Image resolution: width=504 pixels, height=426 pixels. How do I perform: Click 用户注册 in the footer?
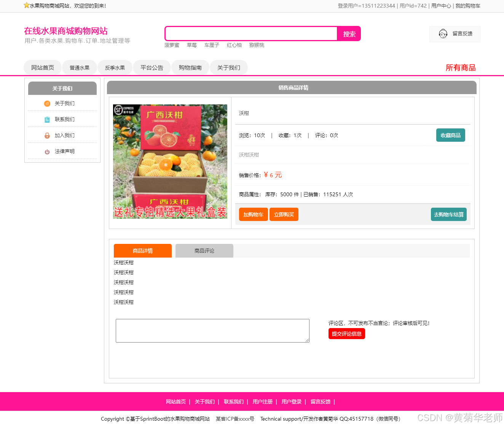coord(263,402)
